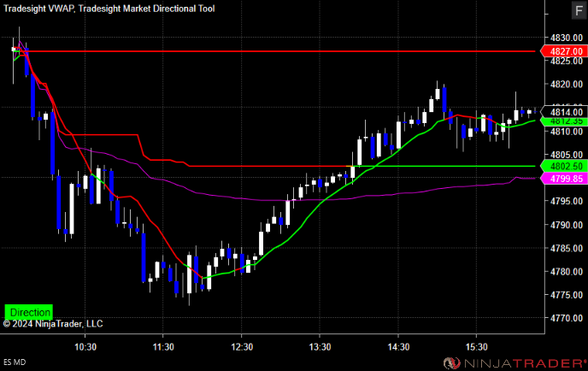Click the magenta 4799.85 VWAP price marker
This screenshot has width=588, height=371.
(x=563, y=179)
